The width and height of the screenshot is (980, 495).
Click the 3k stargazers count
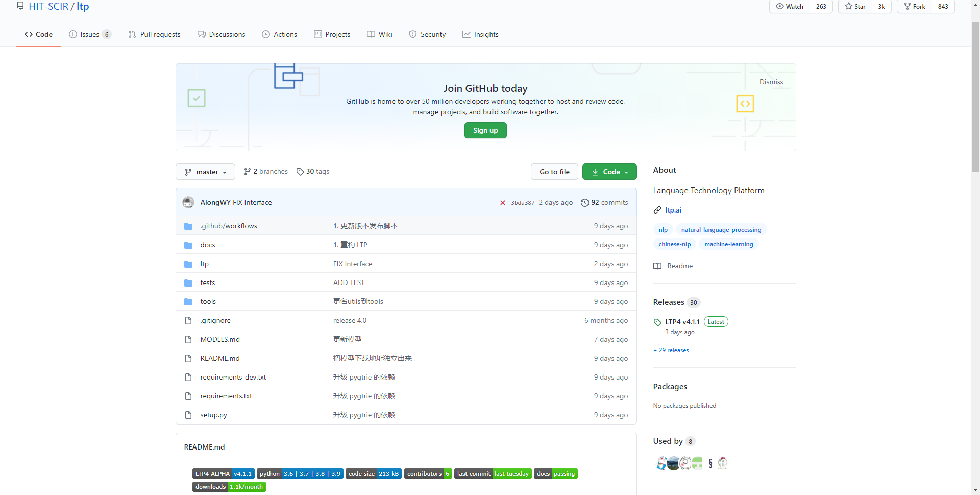click(881, 6)
